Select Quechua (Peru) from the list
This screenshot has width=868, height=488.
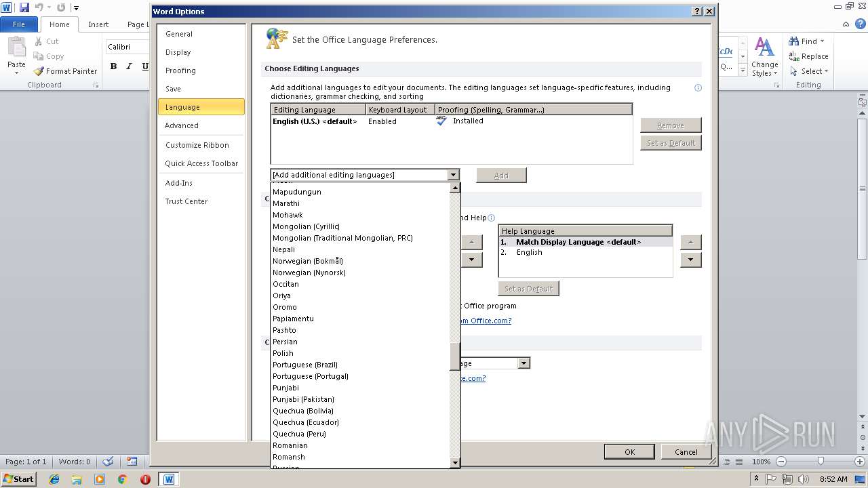360,434
